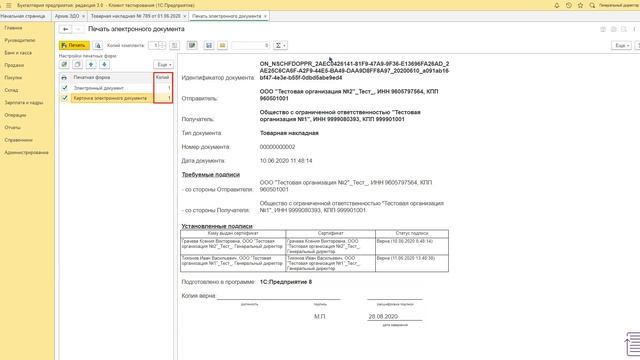
Task: Open the Зарплата и кадры section
Action: click(24, 102)
